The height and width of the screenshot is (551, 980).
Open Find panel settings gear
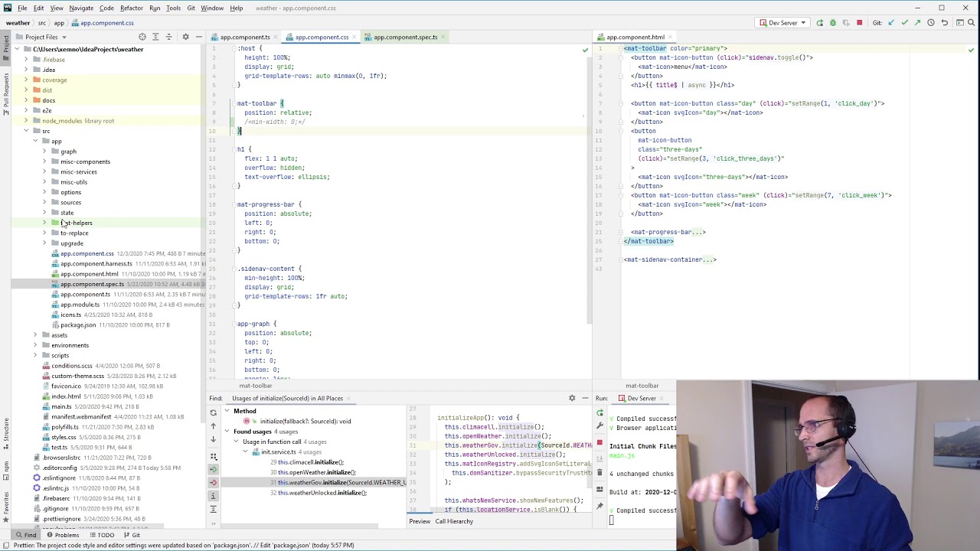click(572, 398)
